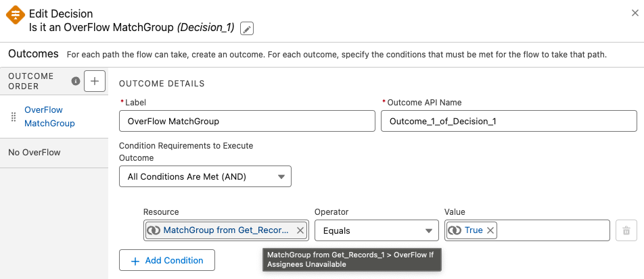Open the Condition Requirements dropdown
The height and width of the screenshot is (279, 644).
pyautogui.click(x=205, y=176)
